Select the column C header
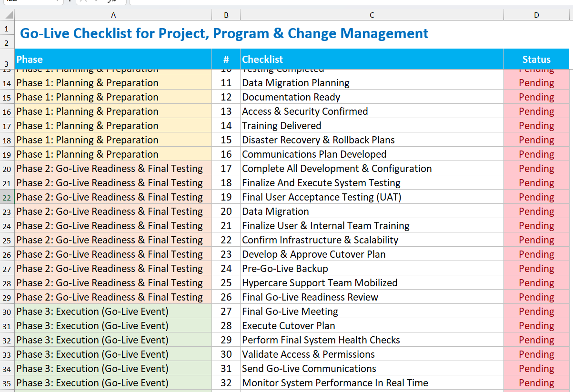573x392 pixels. click(x=372, y=15)
